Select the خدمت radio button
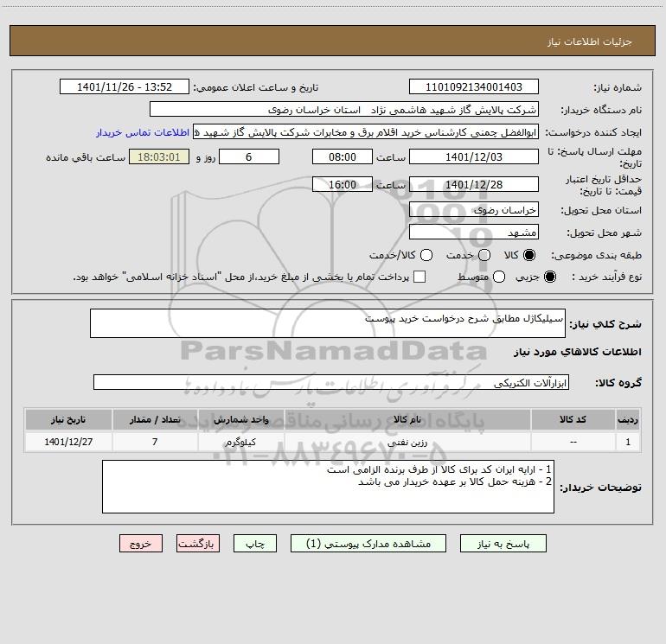 tap(484, 255)
